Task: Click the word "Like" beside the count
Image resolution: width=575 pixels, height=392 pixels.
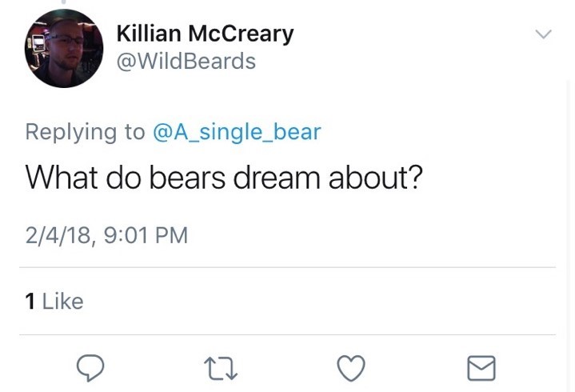Action: pyautogui.click(x=62, y=301)
